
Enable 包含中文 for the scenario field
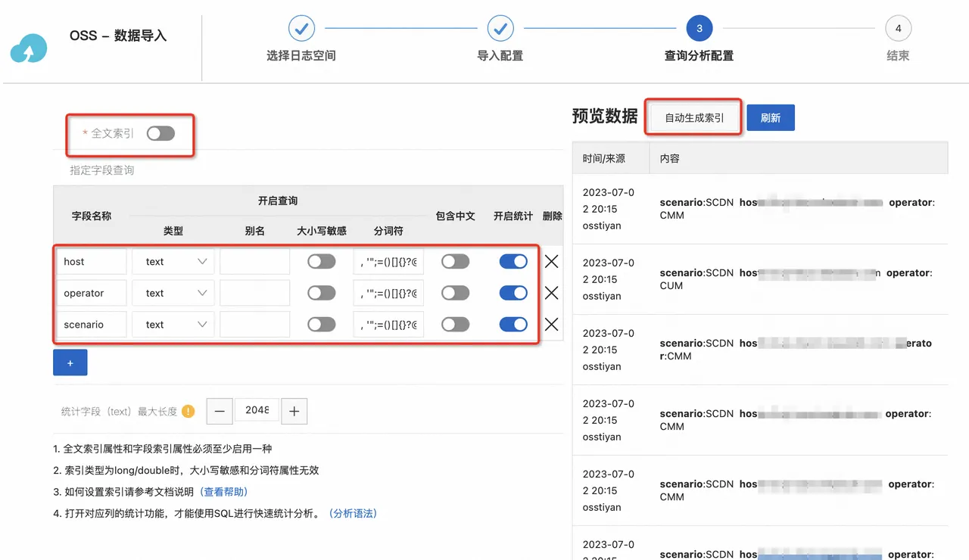click(456, 325)
